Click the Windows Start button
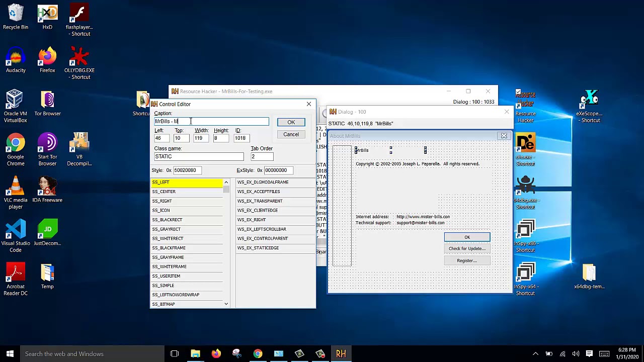The width and height of the screenshot is (644, 362). click(10, 353)
